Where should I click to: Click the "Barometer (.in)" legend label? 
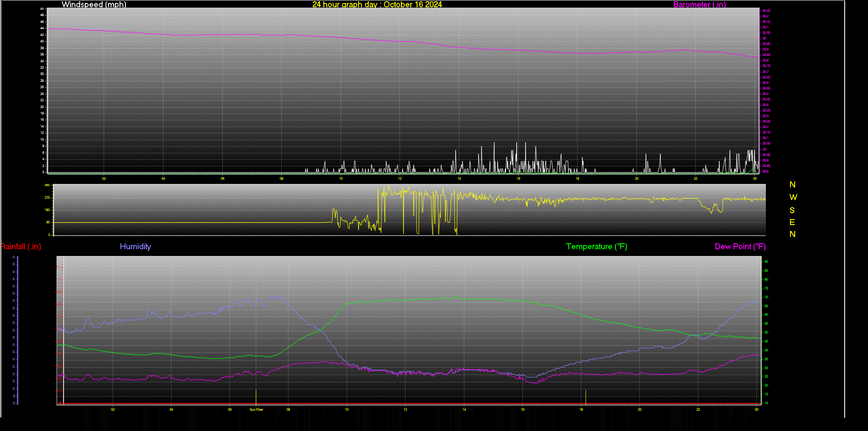coord(699,4)
